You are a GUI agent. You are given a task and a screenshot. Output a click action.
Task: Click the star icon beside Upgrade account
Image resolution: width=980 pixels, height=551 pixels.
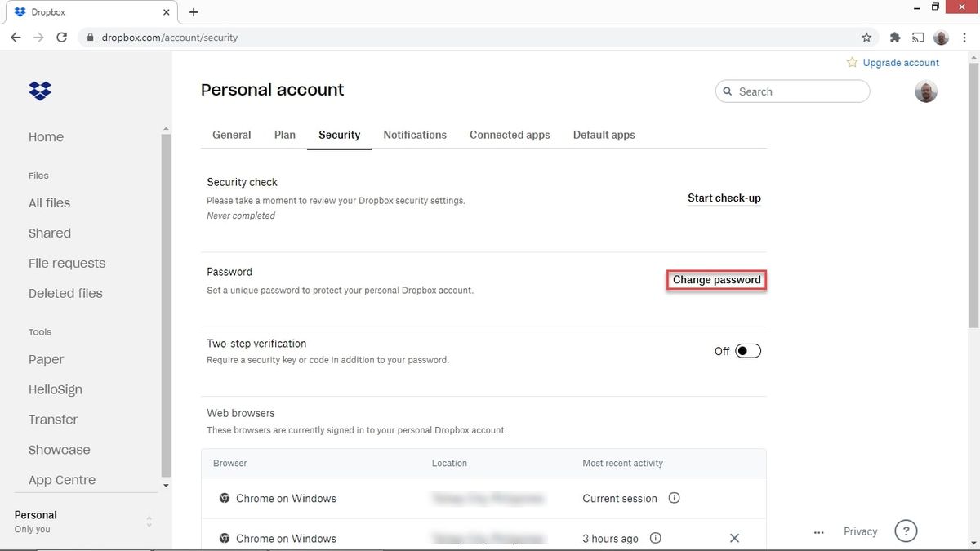click(850, 62)
